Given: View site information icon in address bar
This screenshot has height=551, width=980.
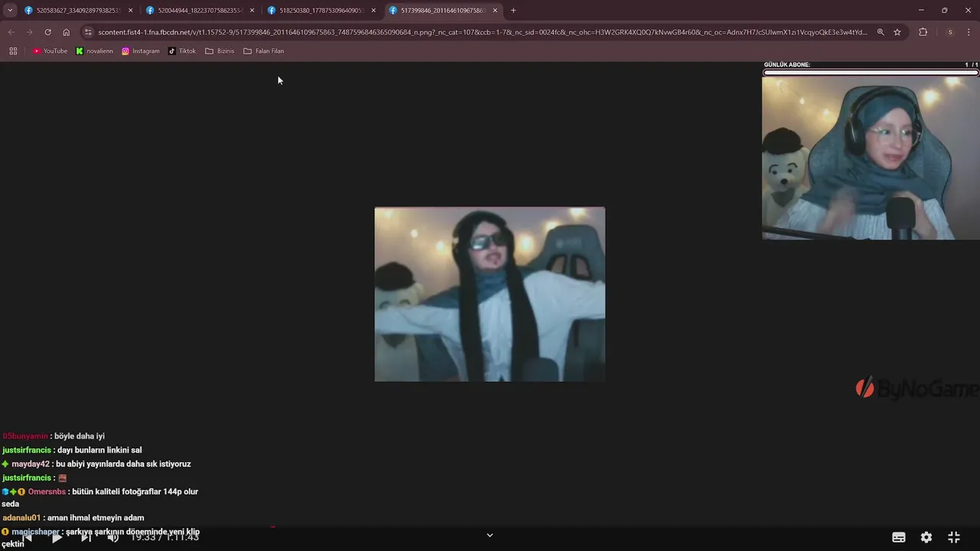Looking at the screenshot, I should 88,32.
